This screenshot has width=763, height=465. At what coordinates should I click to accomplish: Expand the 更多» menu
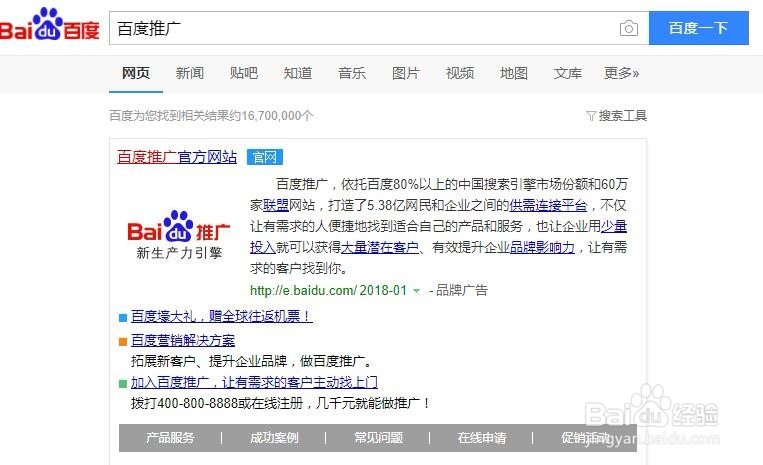(621, 73)
